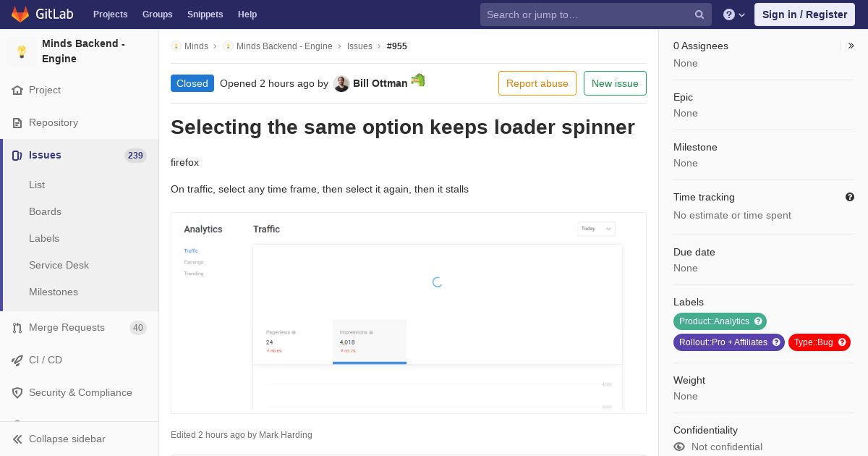Open Minds Backend - Engine project title
868x456 pixels.
pyautogui.click(x=83, y=51)
